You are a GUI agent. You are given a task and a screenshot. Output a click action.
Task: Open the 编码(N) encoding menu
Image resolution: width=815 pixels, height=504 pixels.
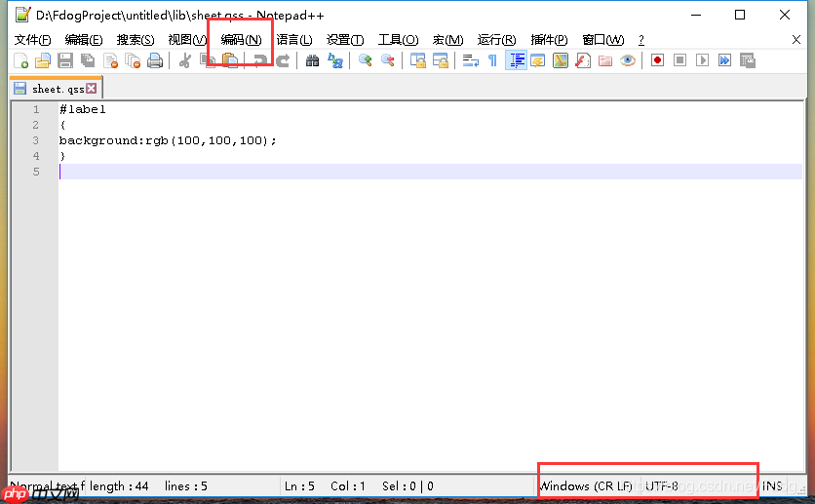(x=241, y=40)
